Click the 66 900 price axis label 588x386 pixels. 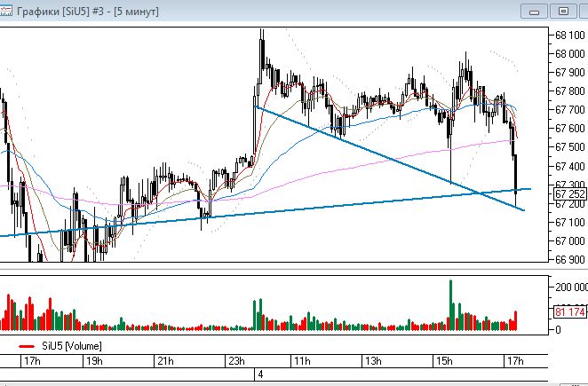[x=570, y=259]
